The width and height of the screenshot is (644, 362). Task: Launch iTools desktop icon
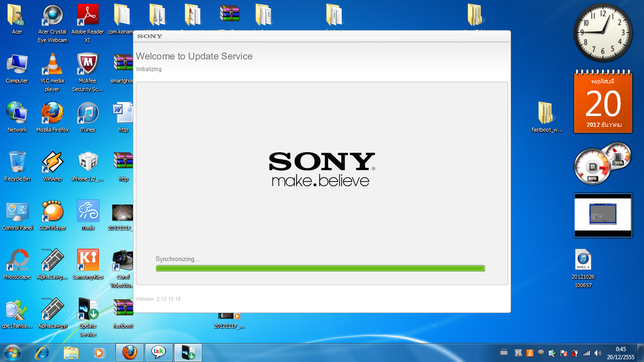[88, 215]
